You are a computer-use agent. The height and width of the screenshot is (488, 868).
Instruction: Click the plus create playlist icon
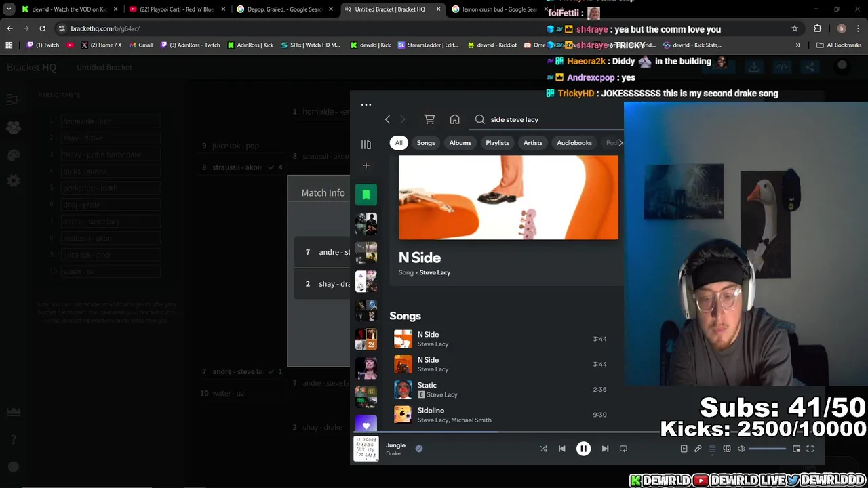coord(366,165)
